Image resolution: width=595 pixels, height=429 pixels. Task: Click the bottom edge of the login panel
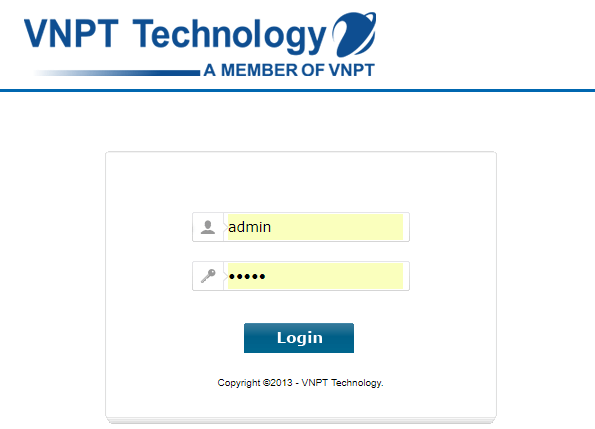301,420
